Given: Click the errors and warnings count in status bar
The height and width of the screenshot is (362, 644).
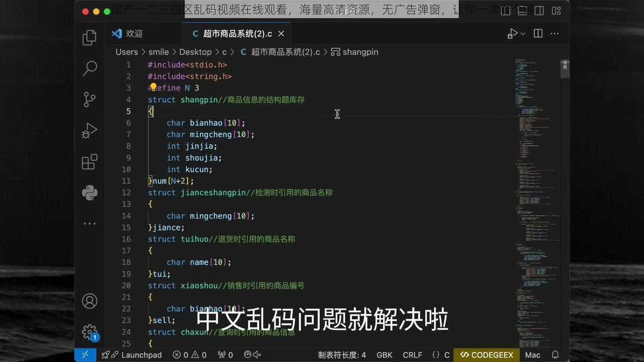Looking at the screenshot, I should [x=189, y=355].
